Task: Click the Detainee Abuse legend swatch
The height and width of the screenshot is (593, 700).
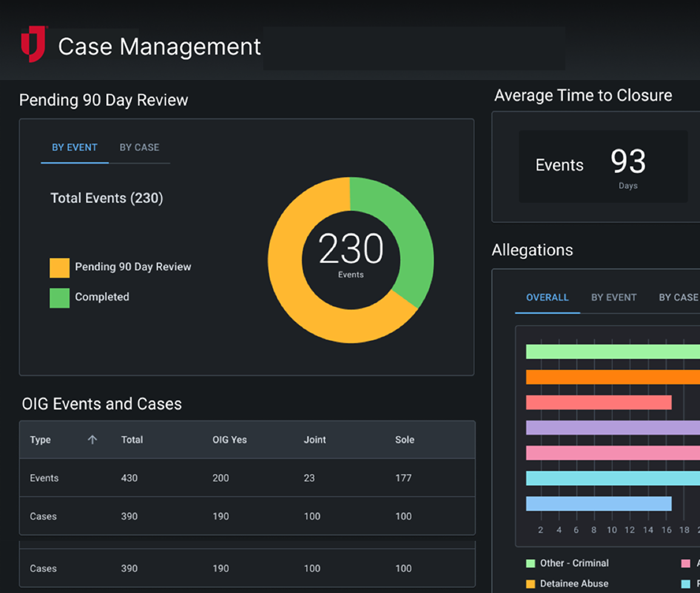Action: [530, 584]
